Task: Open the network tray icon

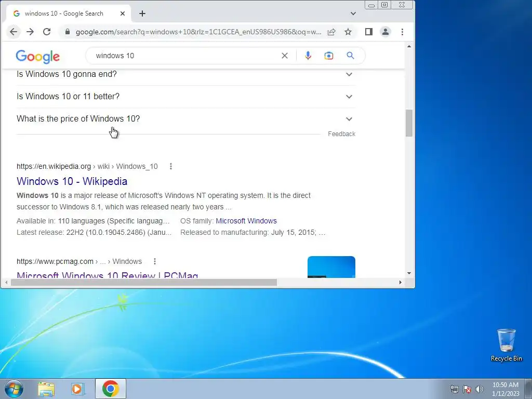Action: (x=454, y=389)
